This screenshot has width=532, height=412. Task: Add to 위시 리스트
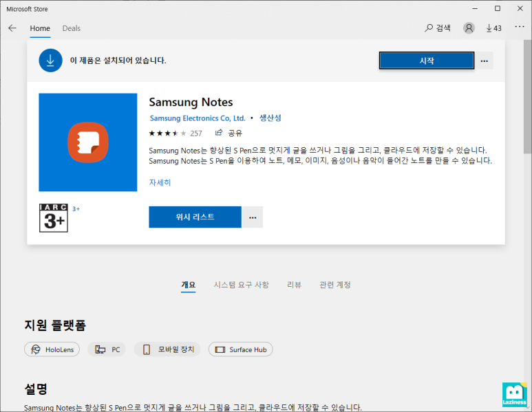pos(195,217)
